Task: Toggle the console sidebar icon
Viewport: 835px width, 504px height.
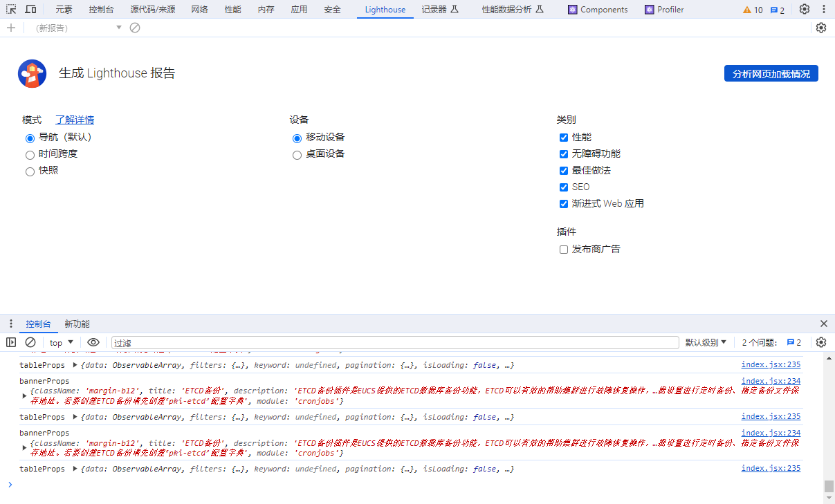Action: point(11,342)
